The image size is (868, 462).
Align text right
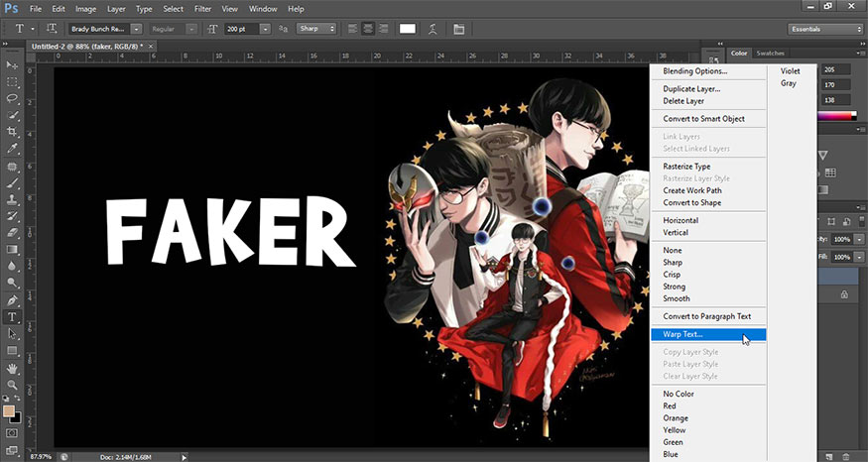[383, 29]
